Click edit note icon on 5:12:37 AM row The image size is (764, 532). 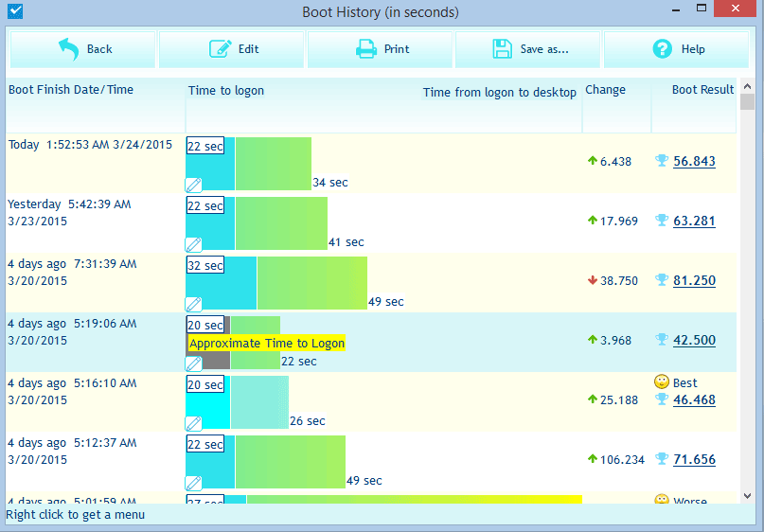tap(193, 483)
